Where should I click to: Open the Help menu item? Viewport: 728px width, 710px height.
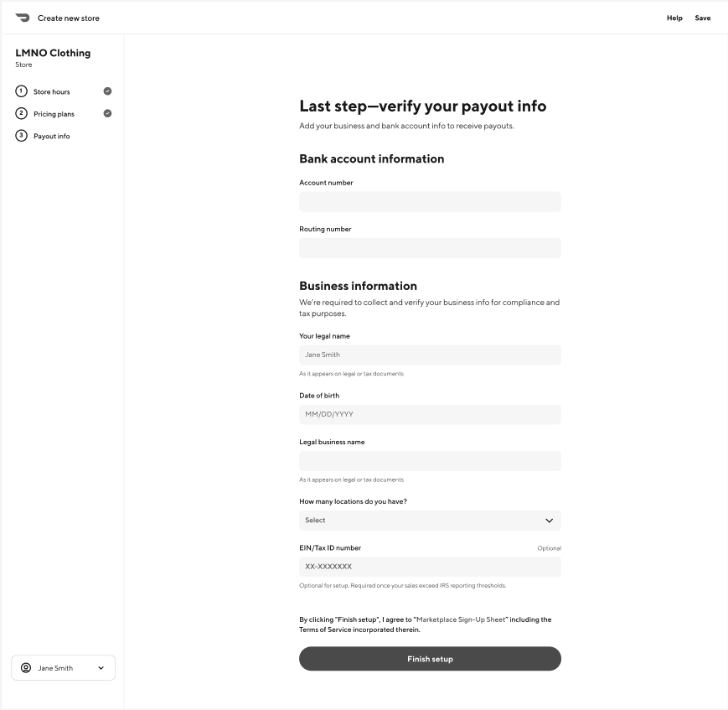coord(674,17)
